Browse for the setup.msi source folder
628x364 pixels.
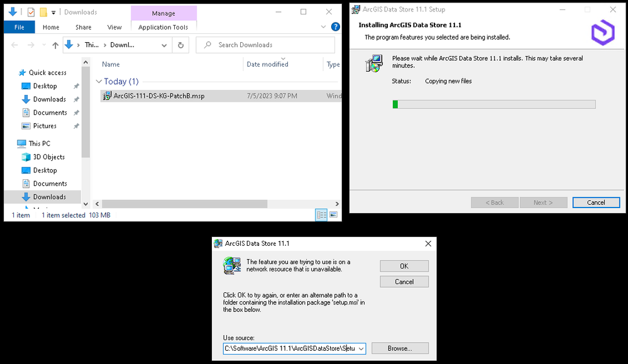pos(400,348)
